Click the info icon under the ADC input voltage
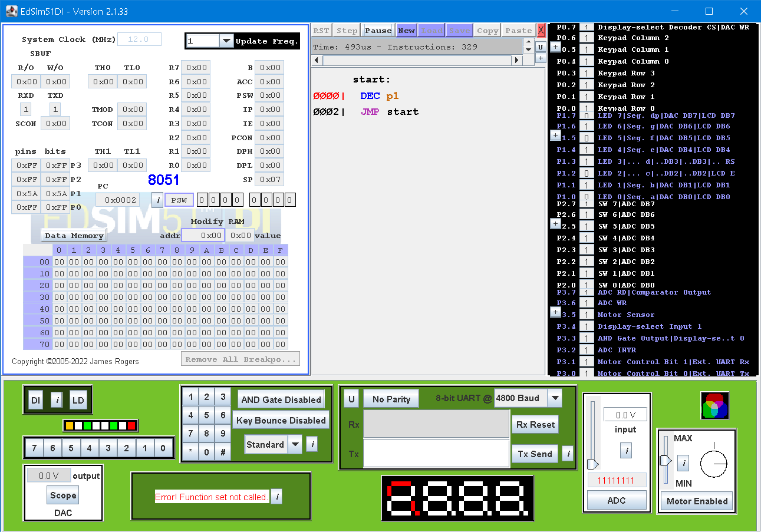 tap(626, 451)
